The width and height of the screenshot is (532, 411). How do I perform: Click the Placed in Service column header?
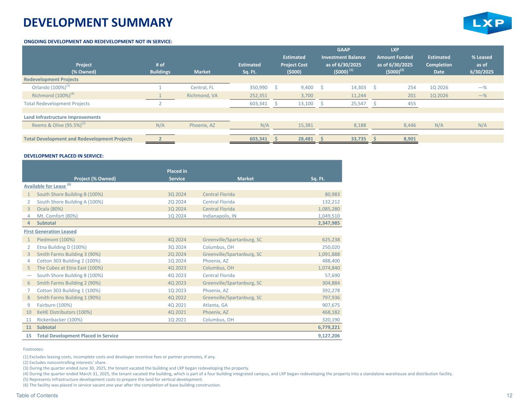pos(177,175)
